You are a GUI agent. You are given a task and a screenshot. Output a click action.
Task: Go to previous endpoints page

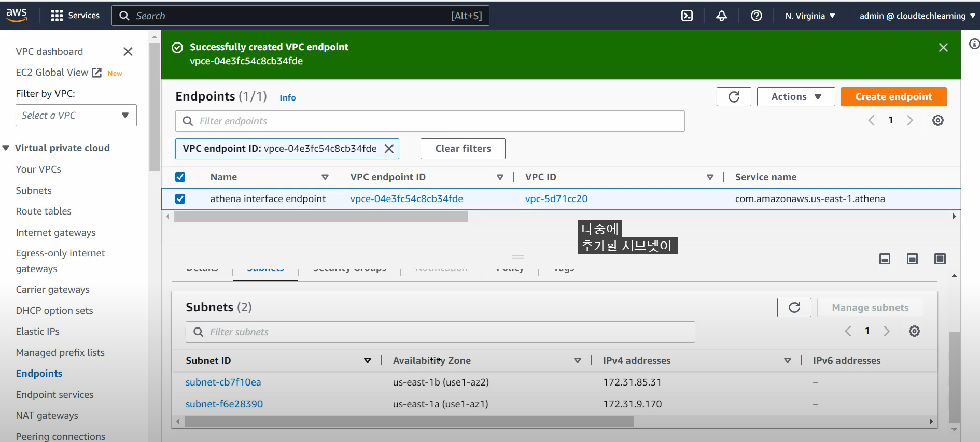pyautogui.click(x=871, y=120)
